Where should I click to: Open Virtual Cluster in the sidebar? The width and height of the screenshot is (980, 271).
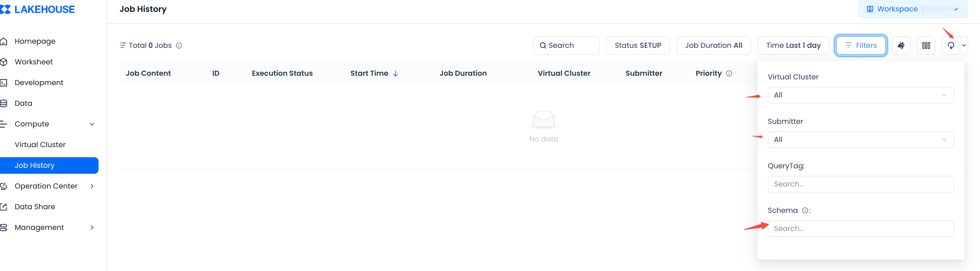click(x=40, y=145)
